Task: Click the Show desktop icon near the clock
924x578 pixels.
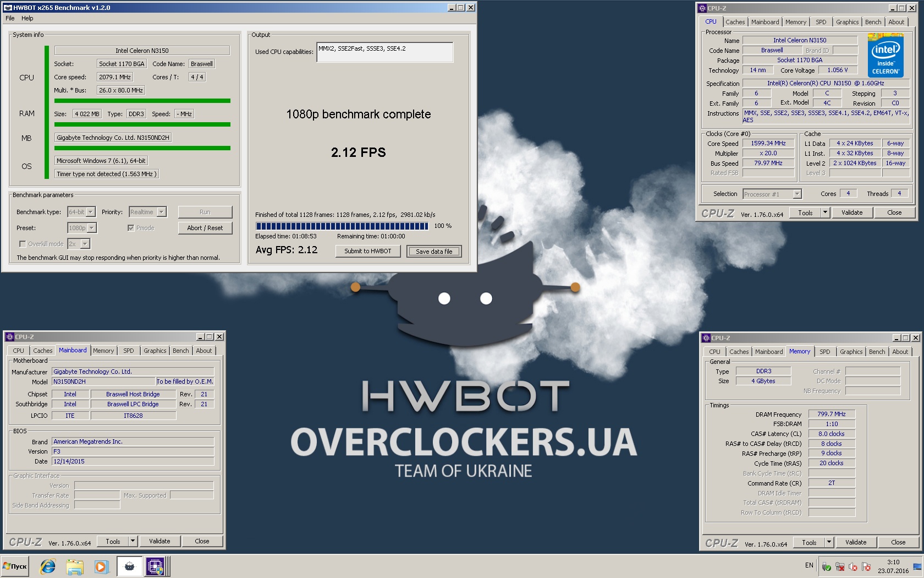Action: click(x=917, y=566)
